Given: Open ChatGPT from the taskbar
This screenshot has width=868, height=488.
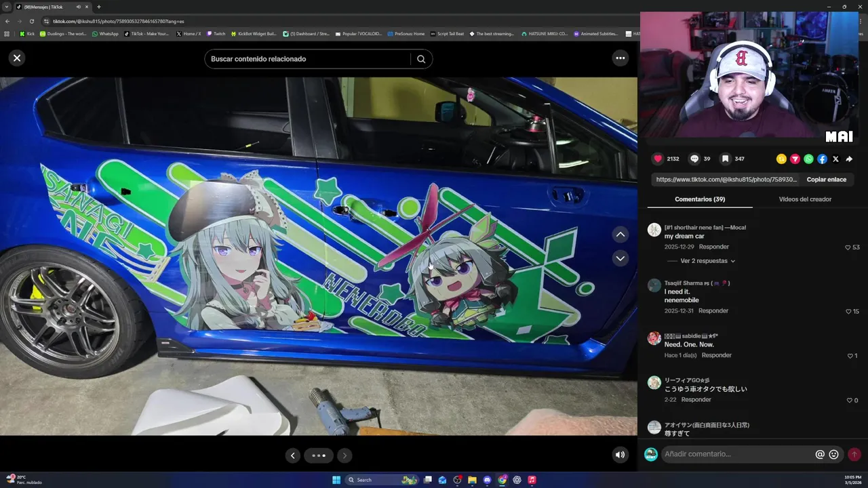Looking at the screenshot, I should tap(517, 480).
